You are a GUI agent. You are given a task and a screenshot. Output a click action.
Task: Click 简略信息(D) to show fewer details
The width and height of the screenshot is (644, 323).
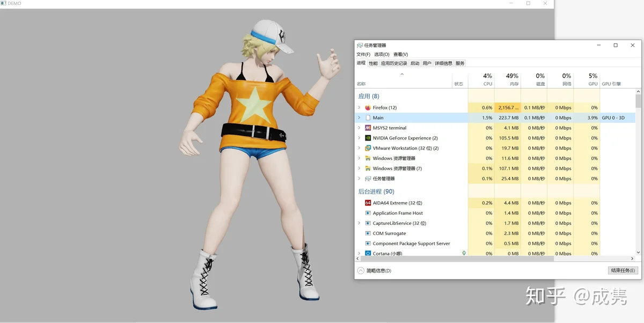(379, 270)
